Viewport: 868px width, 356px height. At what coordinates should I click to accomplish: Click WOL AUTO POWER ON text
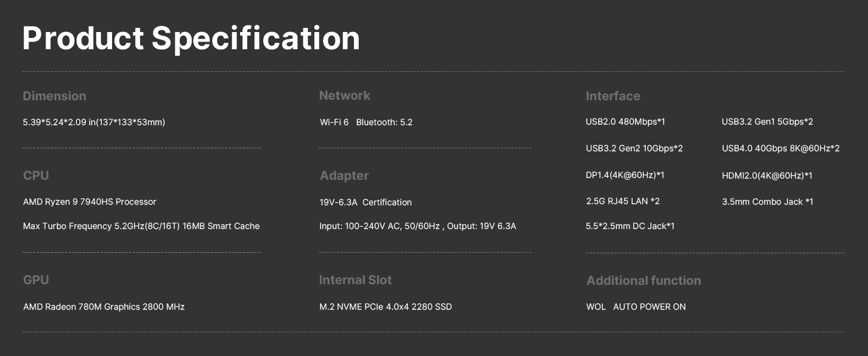pos(636,307)
